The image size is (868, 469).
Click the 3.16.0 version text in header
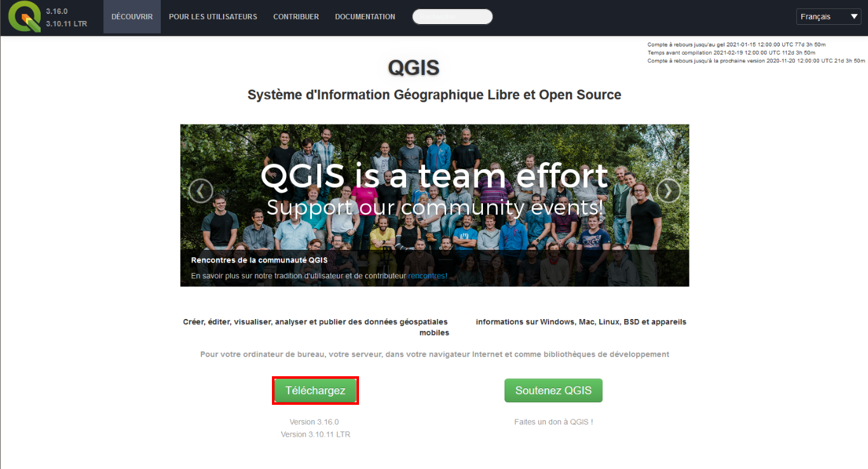[57, 11]
